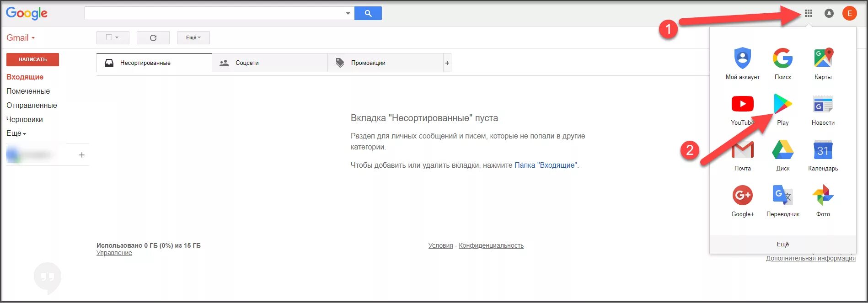Open the toolbar Ещё dropdown button

pyautogui.click(x=193, y=37)
